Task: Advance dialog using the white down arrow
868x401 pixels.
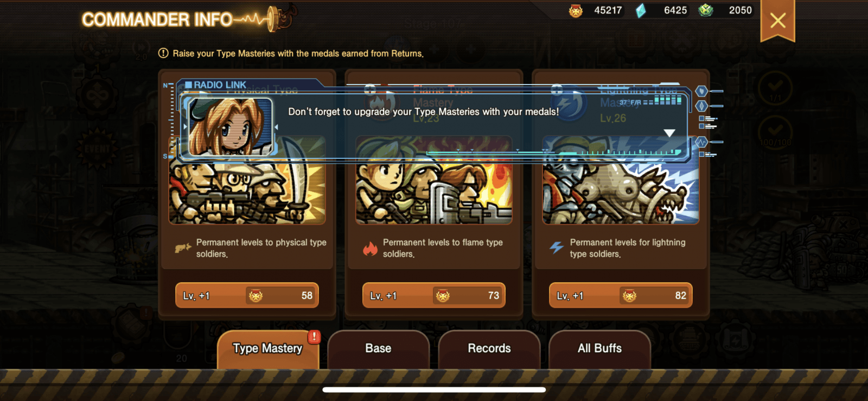Action: click(669, 133)
